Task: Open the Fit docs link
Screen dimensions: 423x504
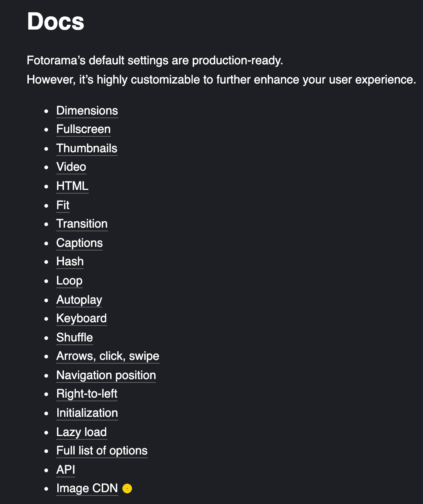Action: click(x=63, y=205)
